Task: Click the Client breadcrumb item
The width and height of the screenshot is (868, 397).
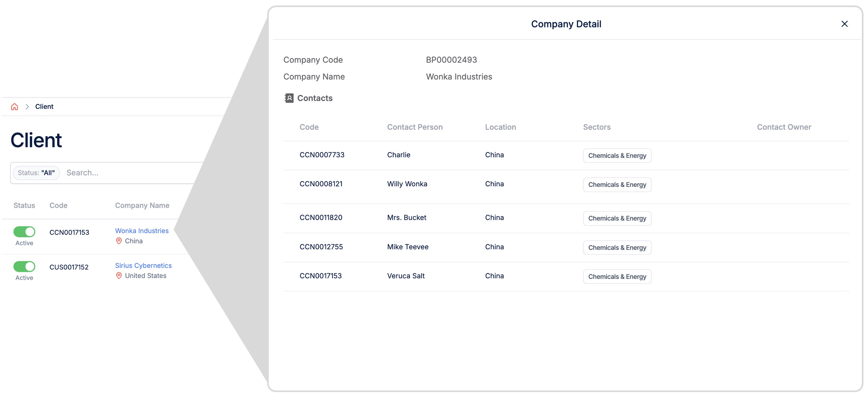Action: point(44,107)
